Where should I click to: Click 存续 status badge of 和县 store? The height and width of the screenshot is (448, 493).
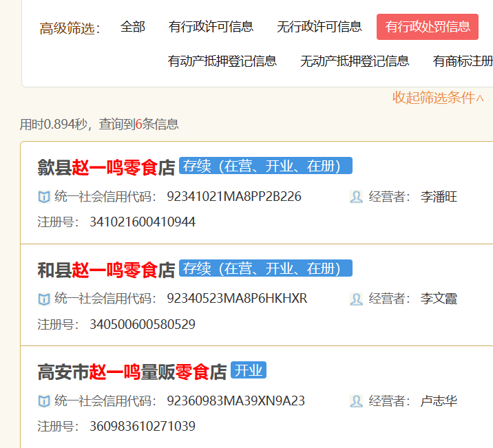tap(265, 268)
